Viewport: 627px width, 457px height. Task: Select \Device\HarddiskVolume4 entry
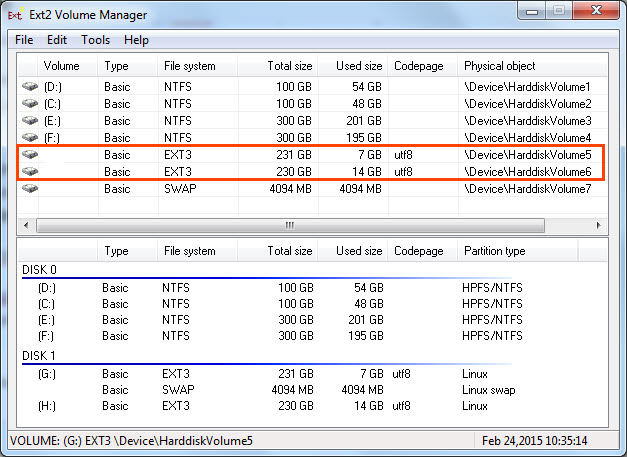(527, 138)
